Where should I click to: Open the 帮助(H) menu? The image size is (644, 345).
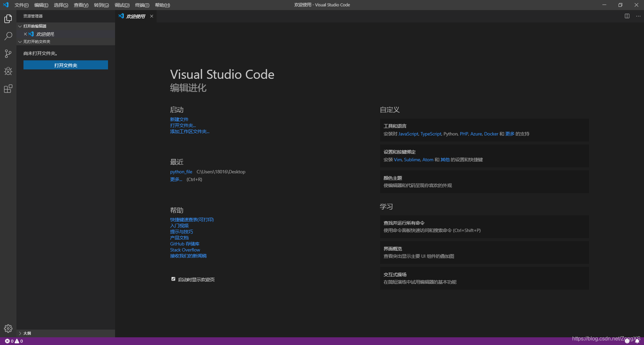[162, 5]
